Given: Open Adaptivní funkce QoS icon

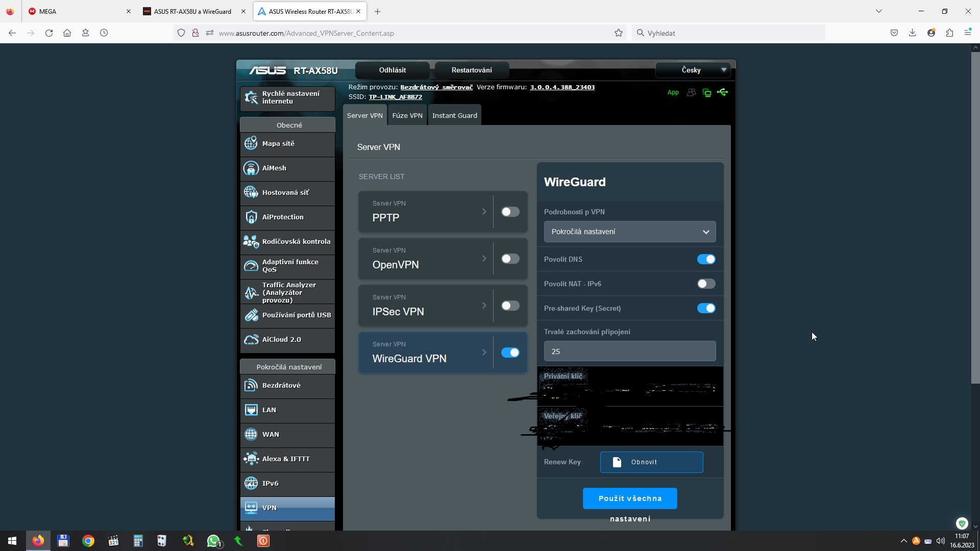Looking at the screenshot, I should click(x=251, y=266).
